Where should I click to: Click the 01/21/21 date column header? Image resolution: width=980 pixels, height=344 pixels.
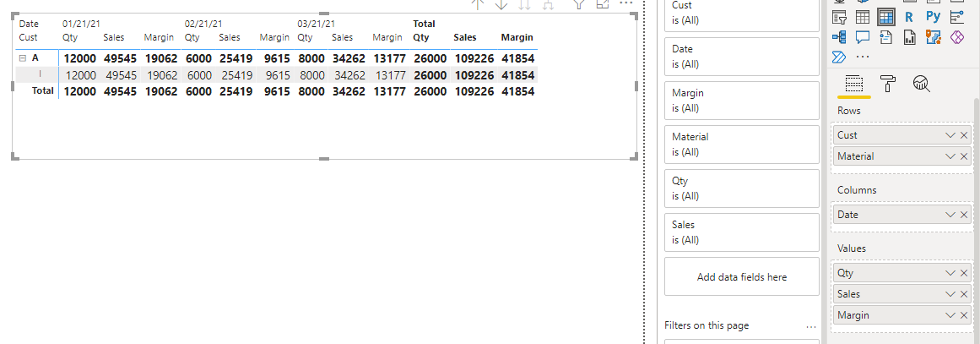click(x=81, y=24)
